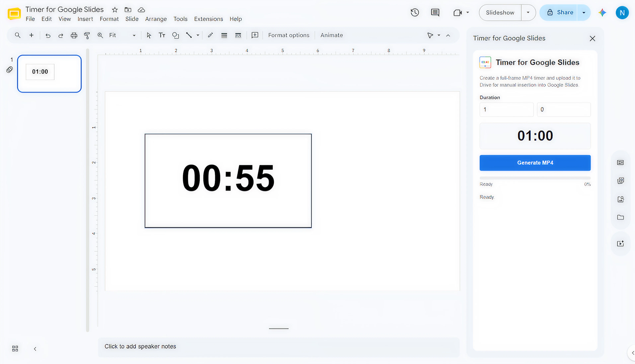Open the Gemini sparkle icon
The width and height of the screenshot is (635, 364).
coord(602,13)
